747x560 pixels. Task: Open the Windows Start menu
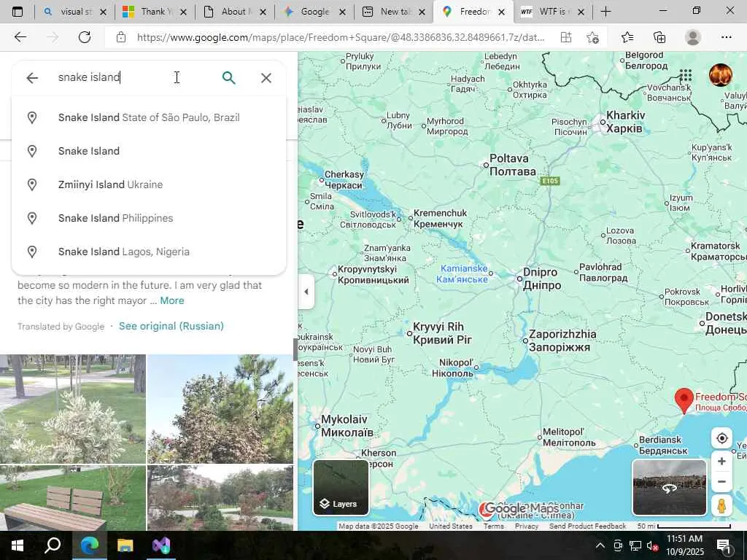(x=18, y=545)
